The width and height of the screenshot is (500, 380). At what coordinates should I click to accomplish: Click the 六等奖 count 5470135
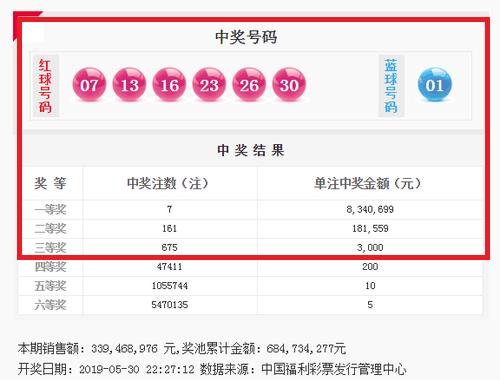tap(170, 305)
